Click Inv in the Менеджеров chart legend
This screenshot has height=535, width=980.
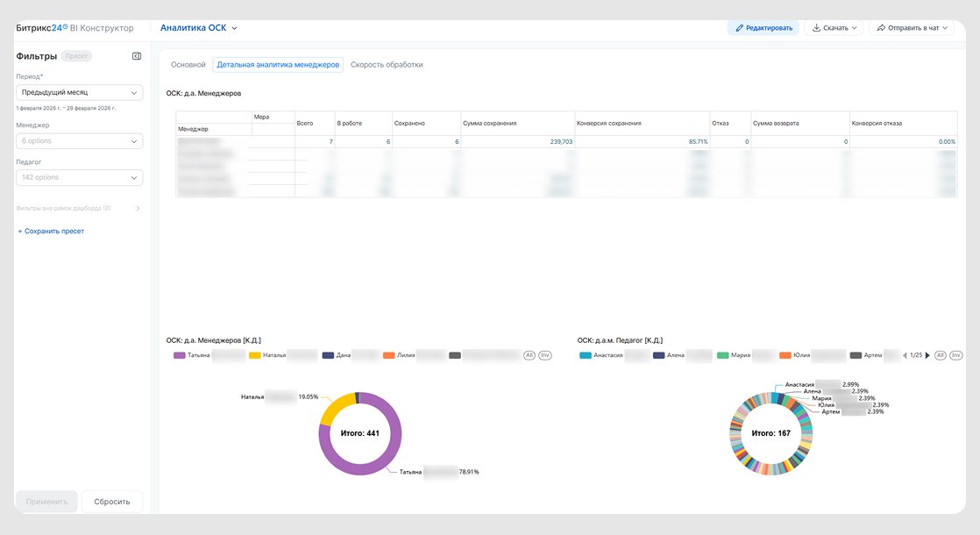pyautogui.click(x=545, y=355)
